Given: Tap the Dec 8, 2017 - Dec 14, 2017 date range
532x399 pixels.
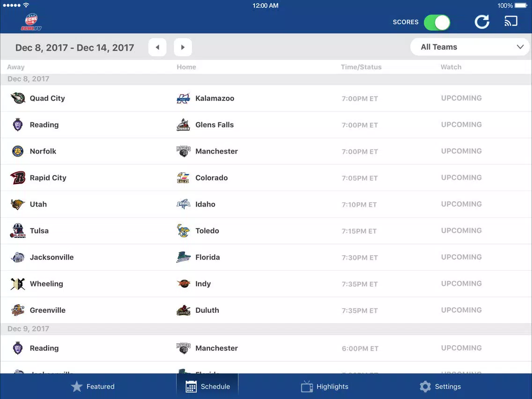Looking at the screenshot, I should point(74,47).
